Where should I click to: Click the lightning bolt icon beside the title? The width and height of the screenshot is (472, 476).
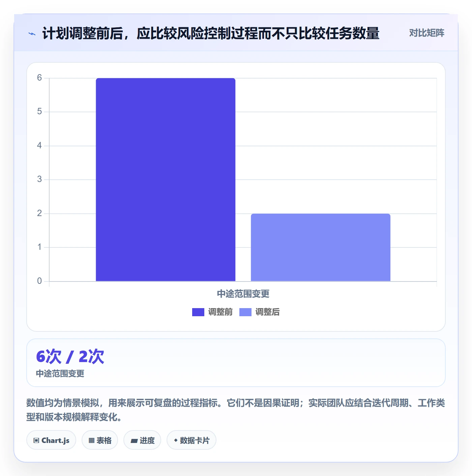(32, 34)
